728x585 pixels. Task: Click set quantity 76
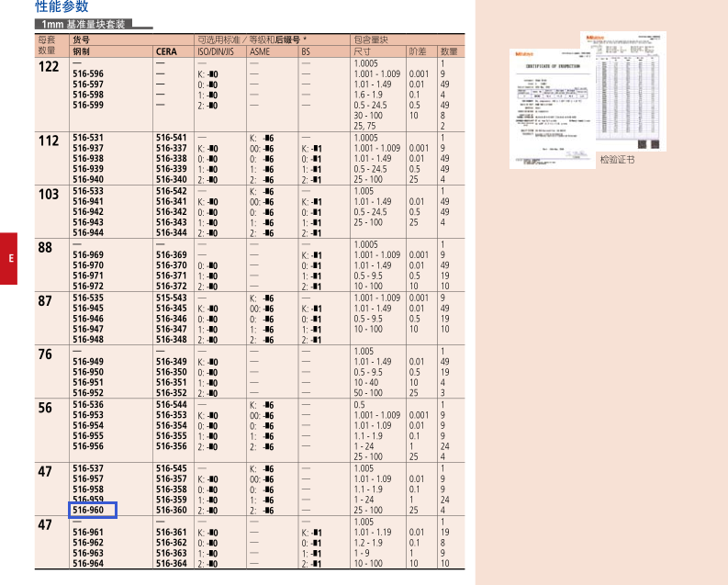(x=45, y=354)
